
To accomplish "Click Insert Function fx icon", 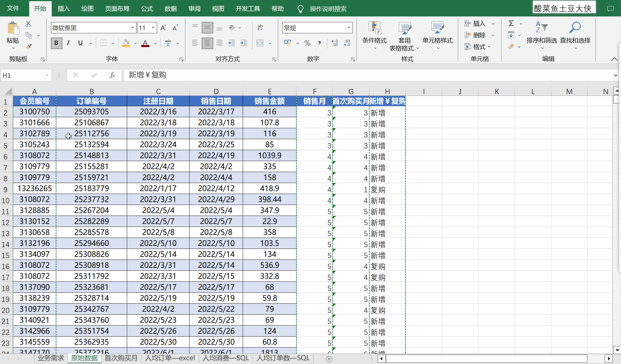I will tap(112, 75).
